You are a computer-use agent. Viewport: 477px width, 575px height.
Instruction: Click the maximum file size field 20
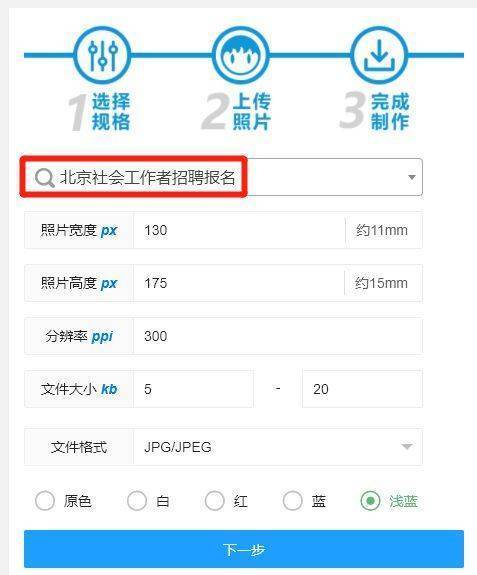tap(362, 389)
